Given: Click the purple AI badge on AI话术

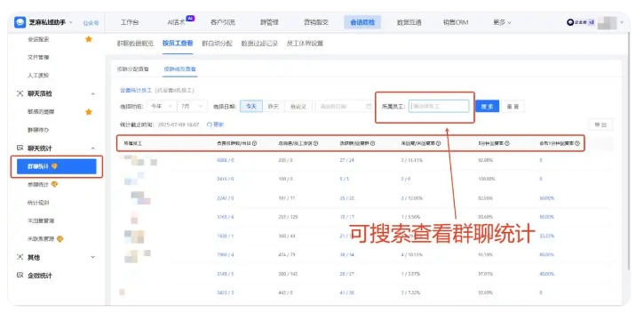Looking at the screenshot, I should click(x=190, y=19).
